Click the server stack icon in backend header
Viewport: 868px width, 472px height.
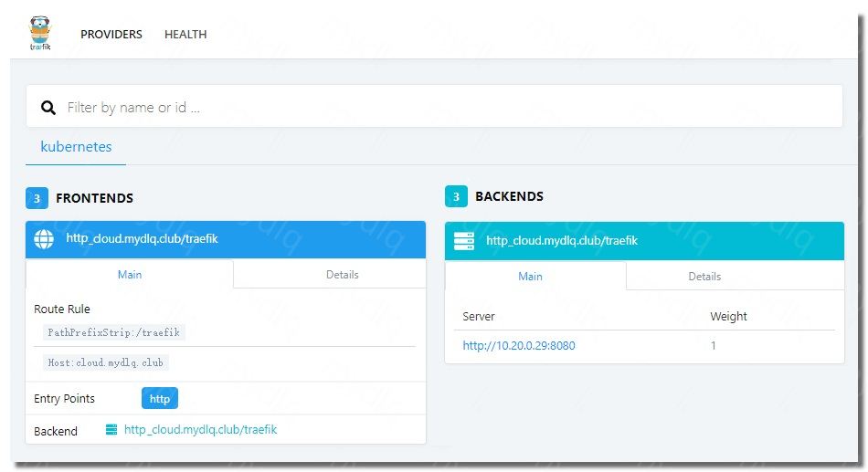click(x=464, y=241)
